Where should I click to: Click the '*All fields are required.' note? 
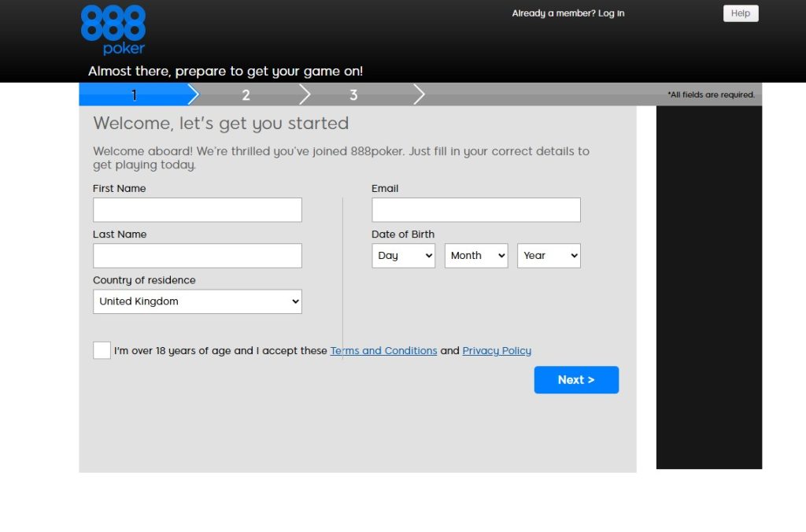click(711, 94)
